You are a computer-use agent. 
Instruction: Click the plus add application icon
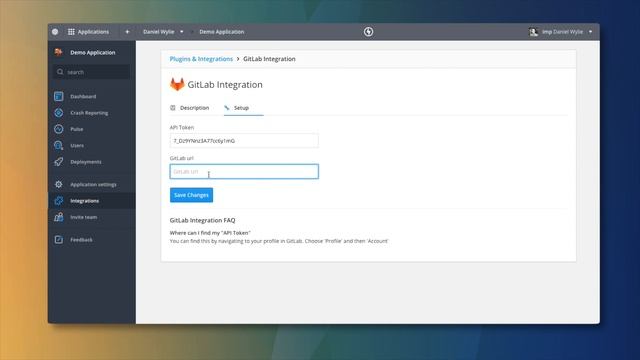[127, 32]
